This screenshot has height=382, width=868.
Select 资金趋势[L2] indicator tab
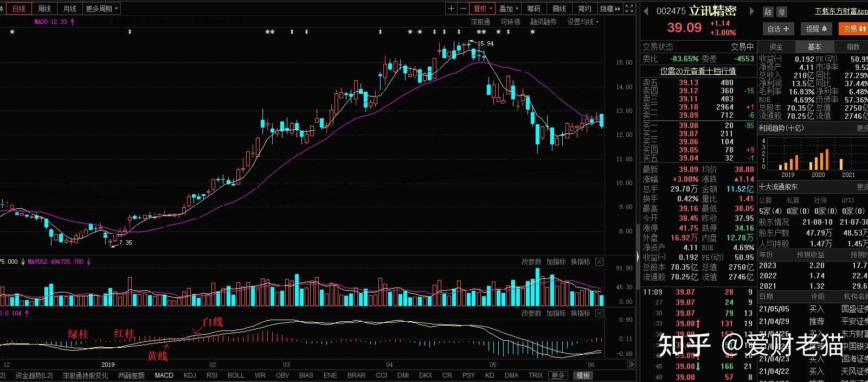(x=34, y=375)
